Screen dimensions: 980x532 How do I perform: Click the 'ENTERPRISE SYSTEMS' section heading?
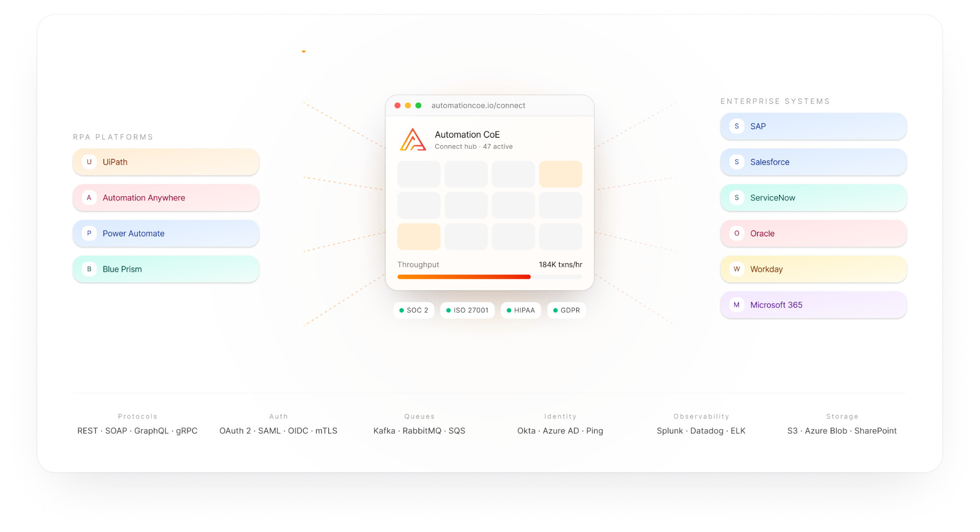[x=775, y=101]
